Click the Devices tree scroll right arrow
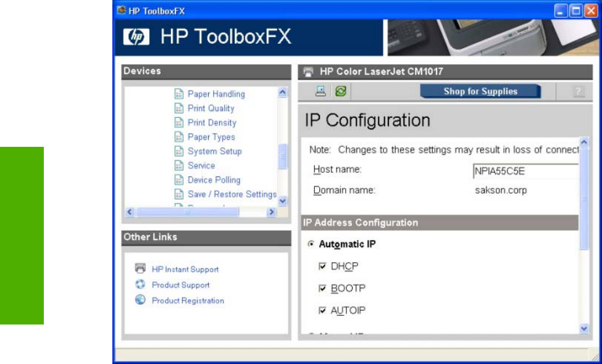The image size is (602, 364). coord(272,212)
